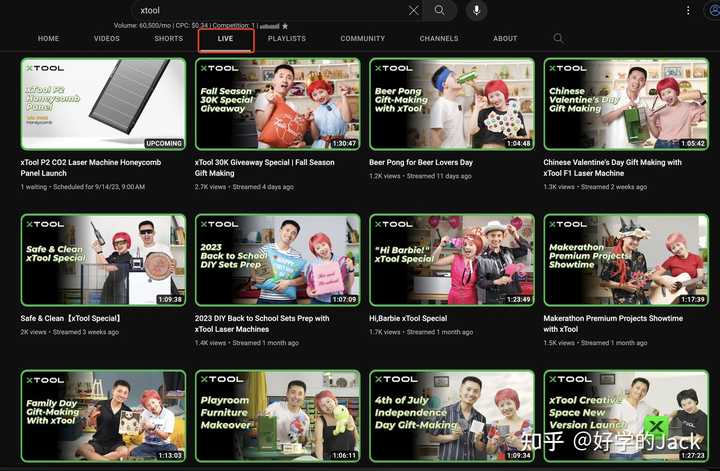Start voice search with microphone icon
720x471 pixels.
pyautogui.click(x=477, y=10)
